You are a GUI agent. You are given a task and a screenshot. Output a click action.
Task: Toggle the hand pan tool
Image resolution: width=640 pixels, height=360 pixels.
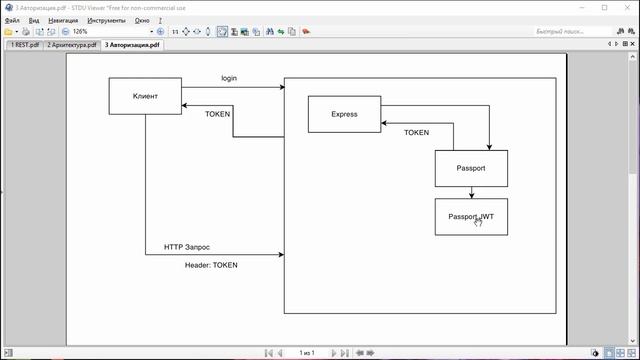(222, 31)
